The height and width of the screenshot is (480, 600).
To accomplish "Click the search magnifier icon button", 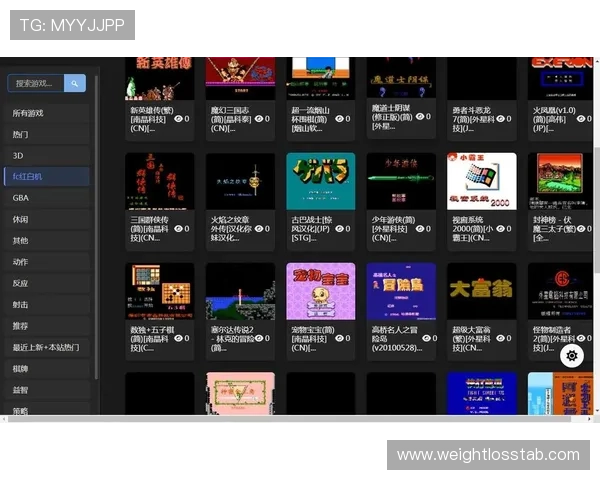I will (x=76, y=83).
